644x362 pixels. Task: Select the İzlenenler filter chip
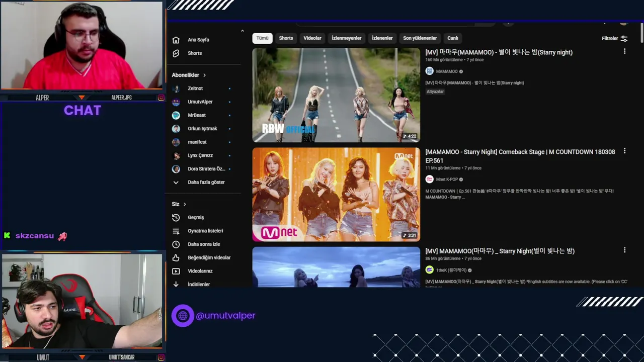[x=382, y=38]
